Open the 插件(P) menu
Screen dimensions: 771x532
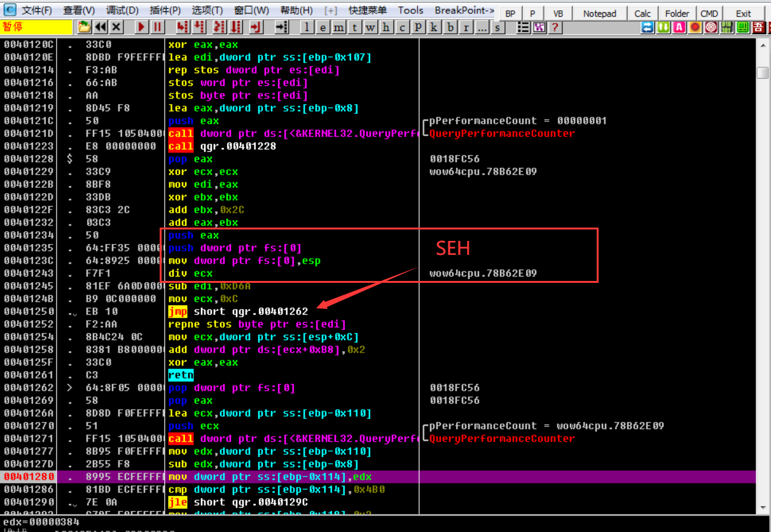(x=165, y=10)
